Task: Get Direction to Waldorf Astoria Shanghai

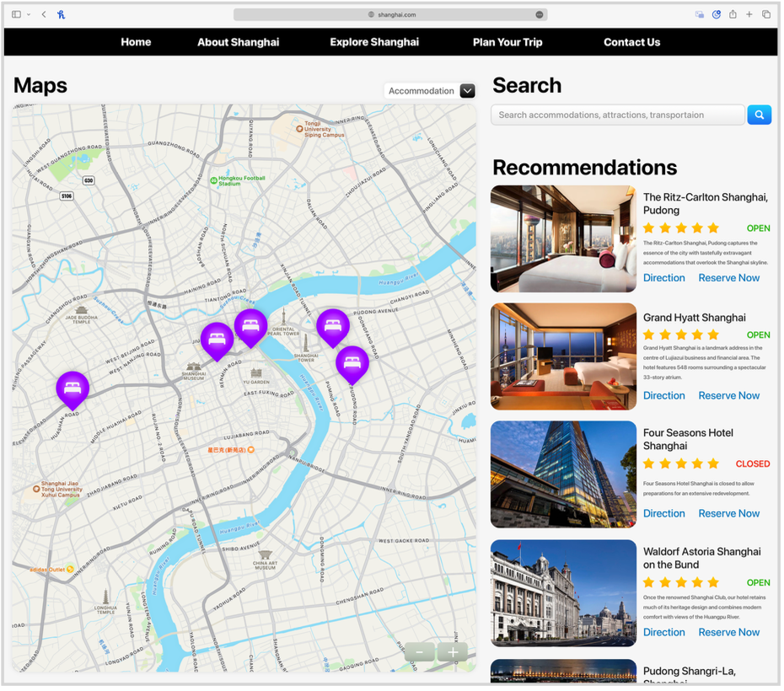Action: (x=666, y=634)
